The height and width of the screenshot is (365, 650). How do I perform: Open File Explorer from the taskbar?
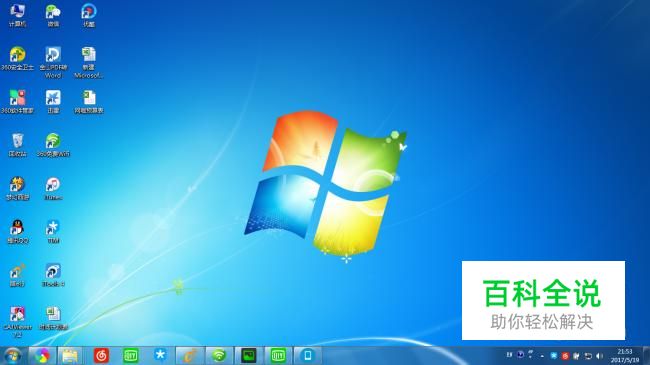(70, 356)
